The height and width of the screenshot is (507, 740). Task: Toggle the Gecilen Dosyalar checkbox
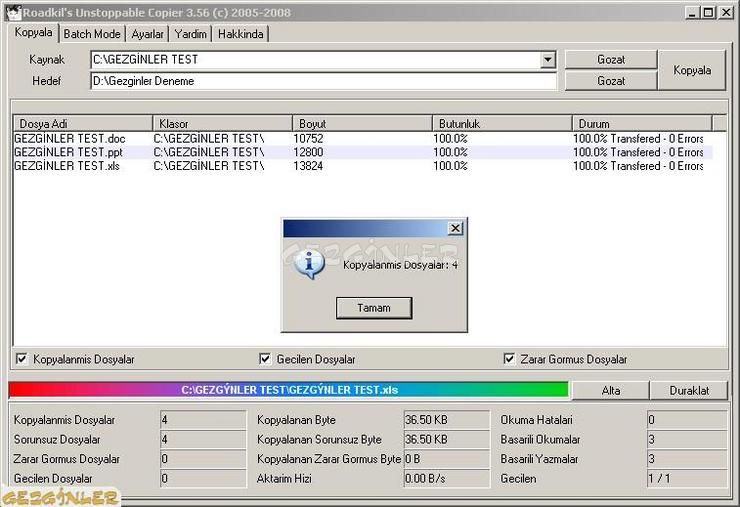tap(265, 359)
